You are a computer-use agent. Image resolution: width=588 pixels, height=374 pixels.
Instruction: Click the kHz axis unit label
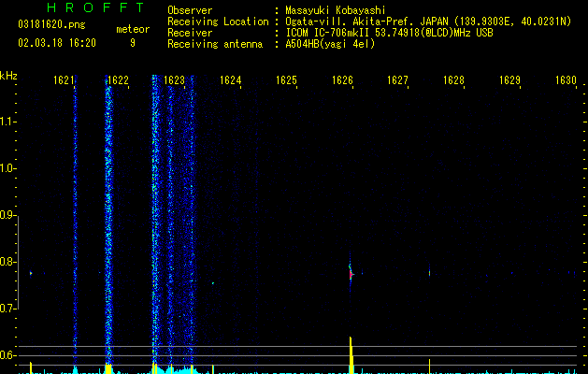pyautogui.click(x=8, y=76)
